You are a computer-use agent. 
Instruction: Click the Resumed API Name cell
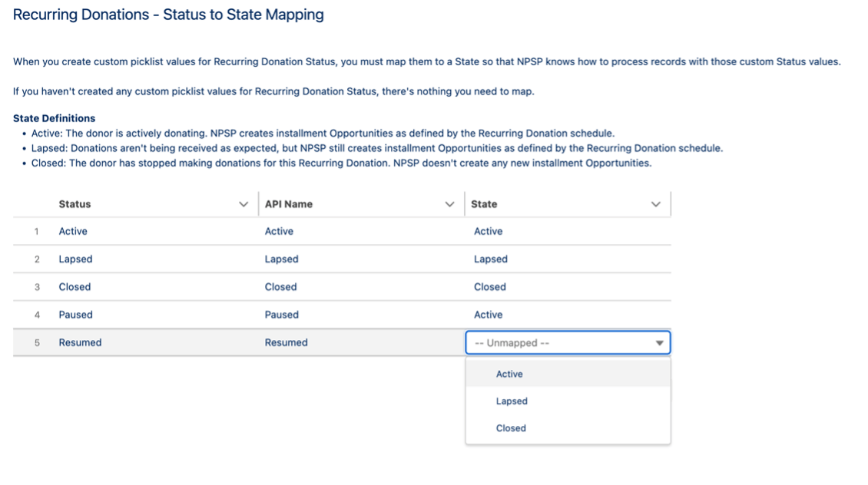tap(287, 342)
